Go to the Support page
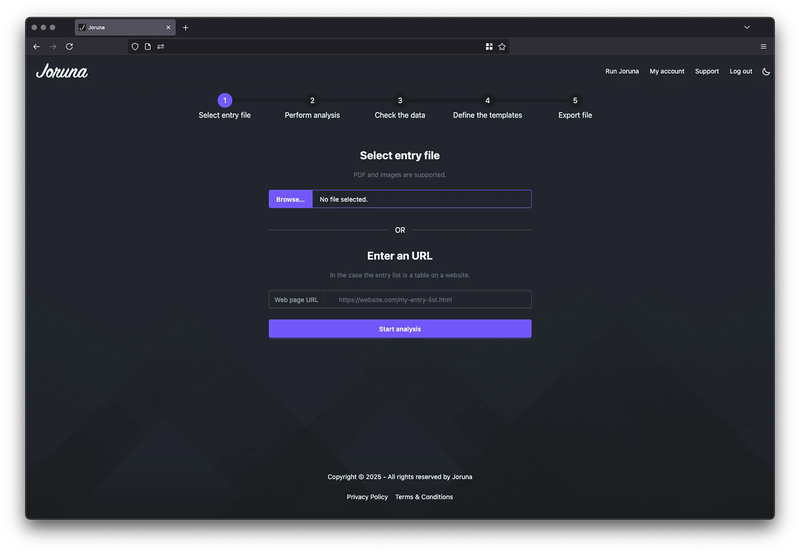This screenshot has width=800, height=553. pyautogui.click(x=707, y=71)
